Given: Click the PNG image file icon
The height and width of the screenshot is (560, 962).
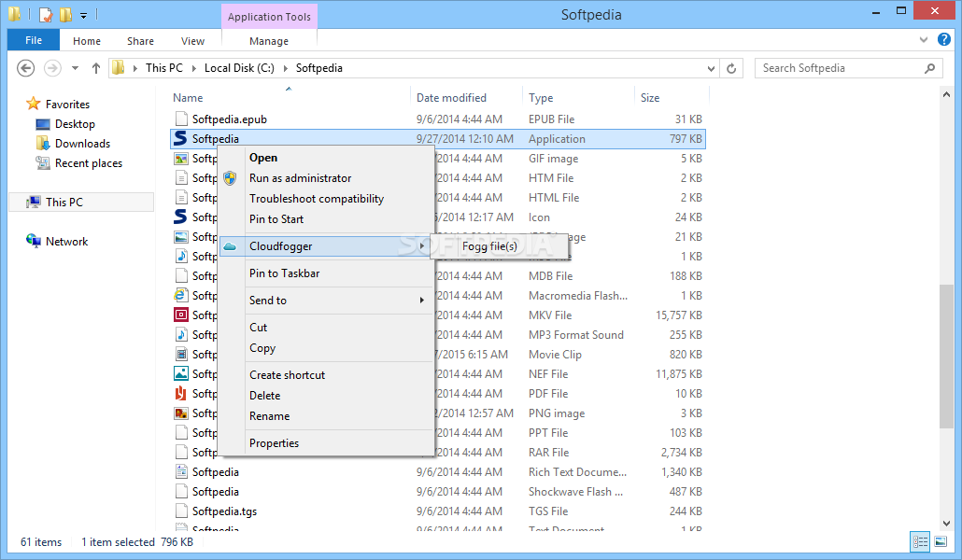Looking at the screenshot, I should tap(181, 413).
